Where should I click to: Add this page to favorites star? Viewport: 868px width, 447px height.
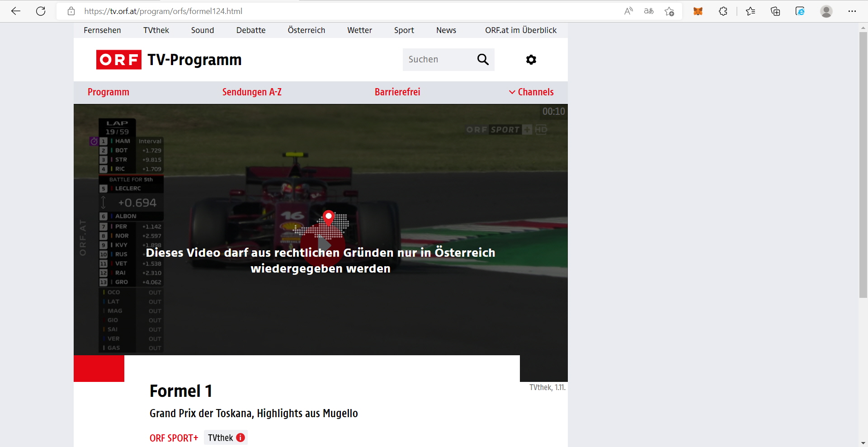pyautogui.click(x=670, y=11)
